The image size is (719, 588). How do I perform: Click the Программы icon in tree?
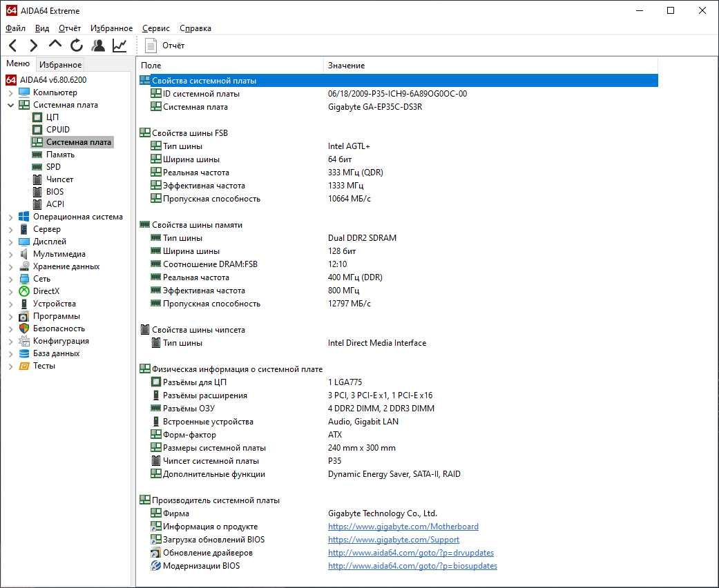coord(24,316)
